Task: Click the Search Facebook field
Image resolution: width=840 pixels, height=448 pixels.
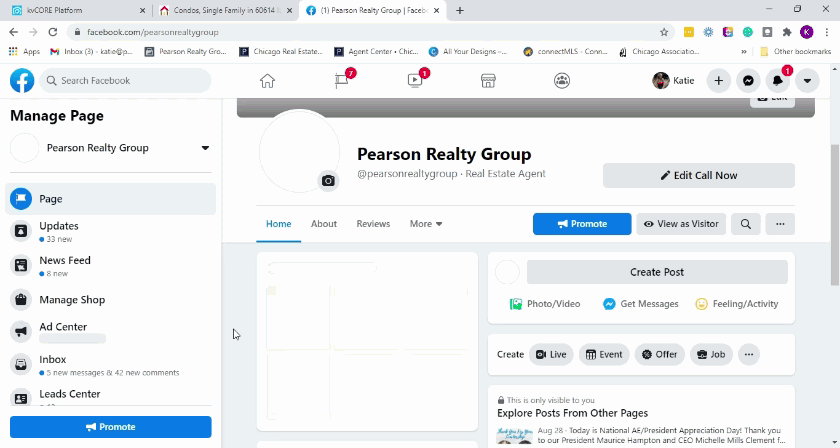Action: pos(125,80)
